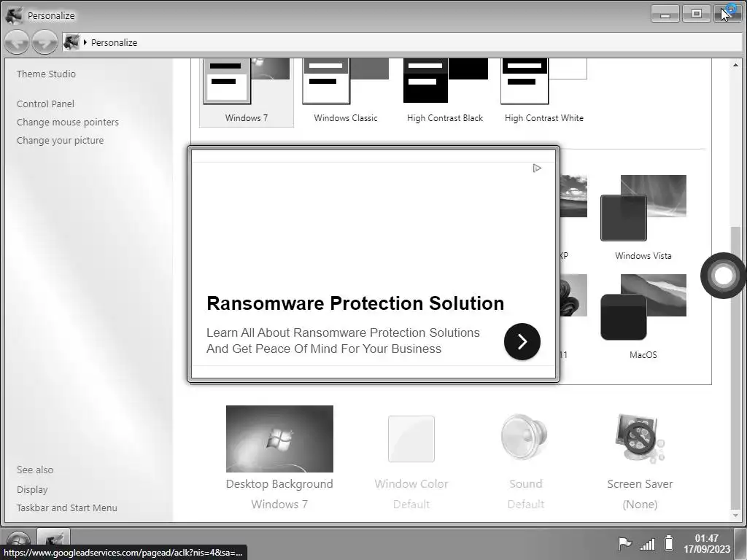Maximize the Personalize window
747x560 pixels.
(696, 14)
